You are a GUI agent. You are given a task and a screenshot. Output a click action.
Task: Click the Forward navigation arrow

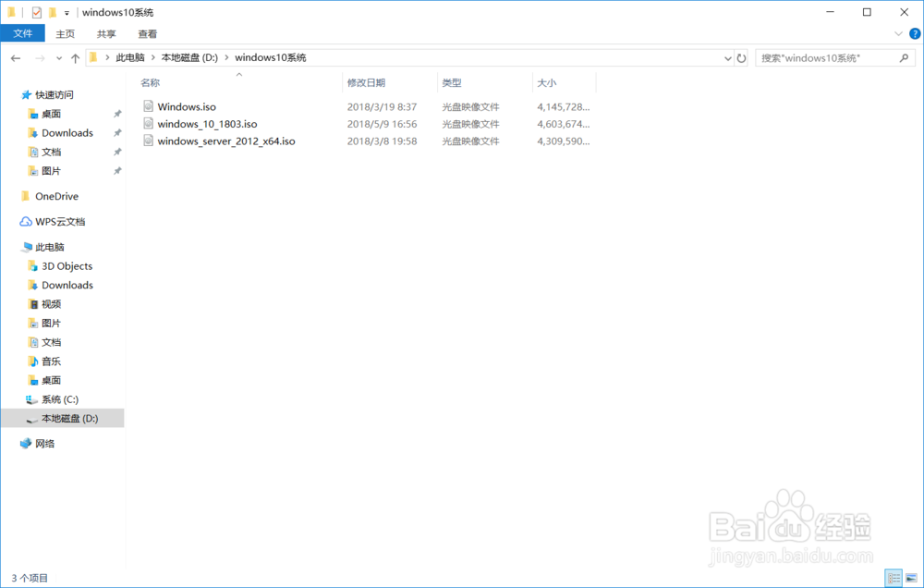[x=40, y=58]
